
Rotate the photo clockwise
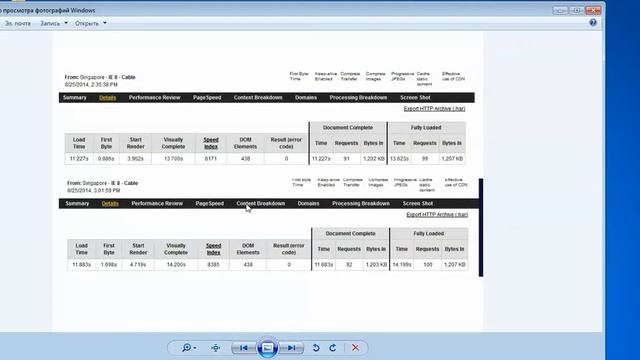(x=333, y=348)
